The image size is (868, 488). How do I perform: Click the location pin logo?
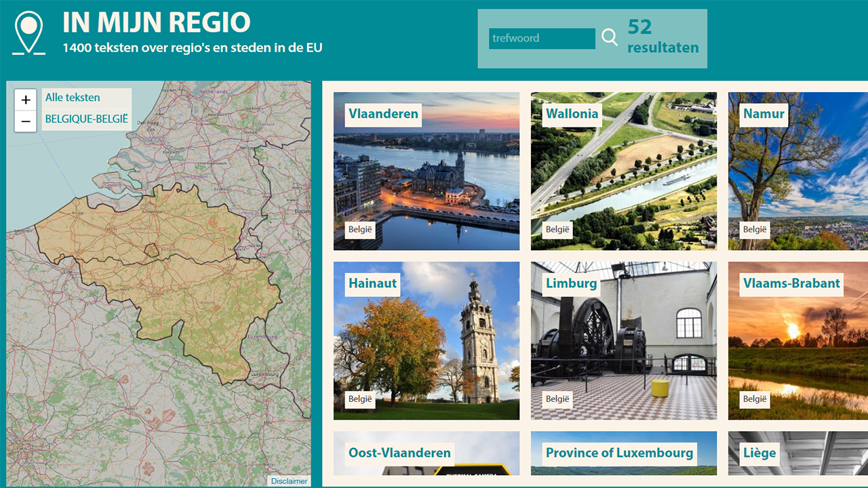coord(28,33)
